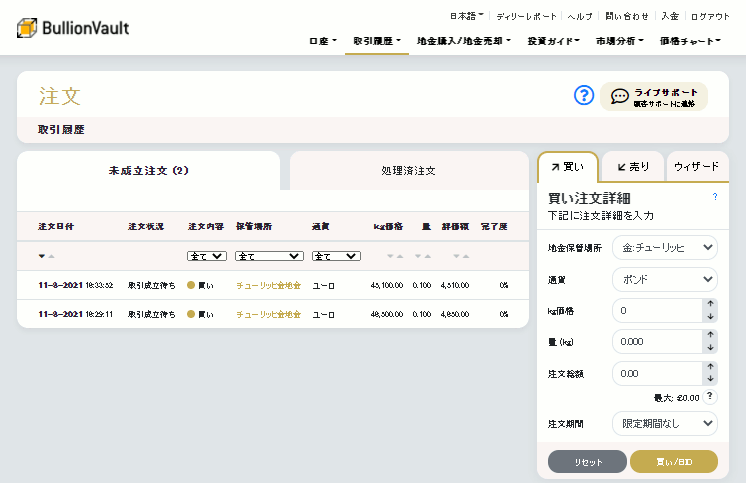Switch to 未成立注文 (2) tab
The width and height of the screenshot is (746, 483).
(148, 170)
